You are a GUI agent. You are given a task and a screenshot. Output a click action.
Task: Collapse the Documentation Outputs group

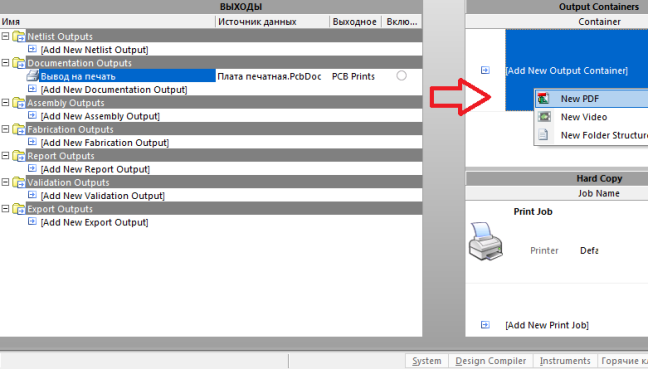click(x=5, y=62)
